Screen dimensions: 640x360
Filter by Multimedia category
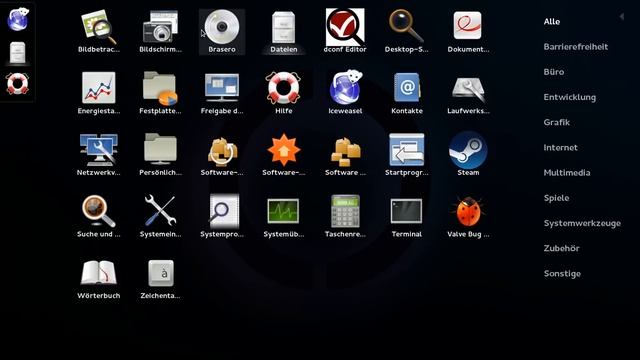(x=567, y=173)
